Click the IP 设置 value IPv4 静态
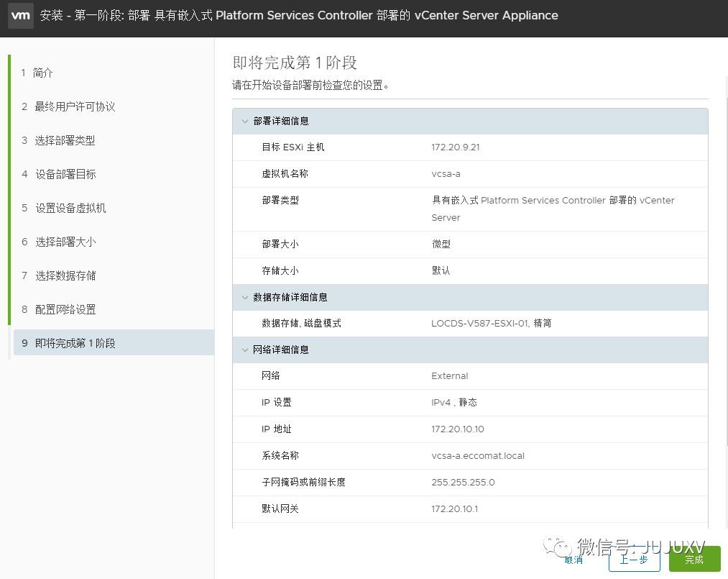 tap(454, 402)
